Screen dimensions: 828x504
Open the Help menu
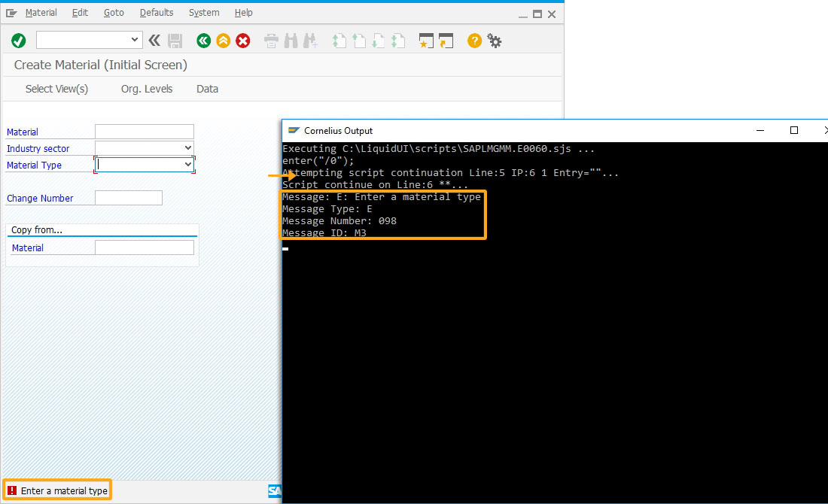coord(243,13)
